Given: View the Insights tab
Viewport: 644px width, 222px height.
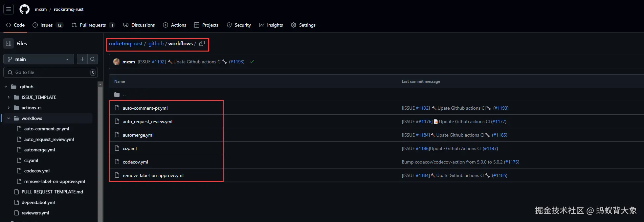Looking at the screenshot, I should pyautogui.click(x=271, y=25).
